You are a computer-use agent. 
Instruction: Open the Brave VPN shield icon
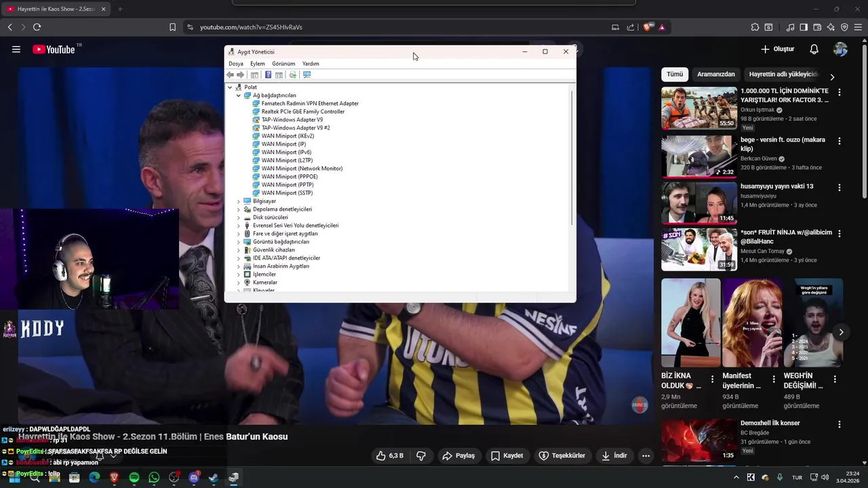[844, 27]
